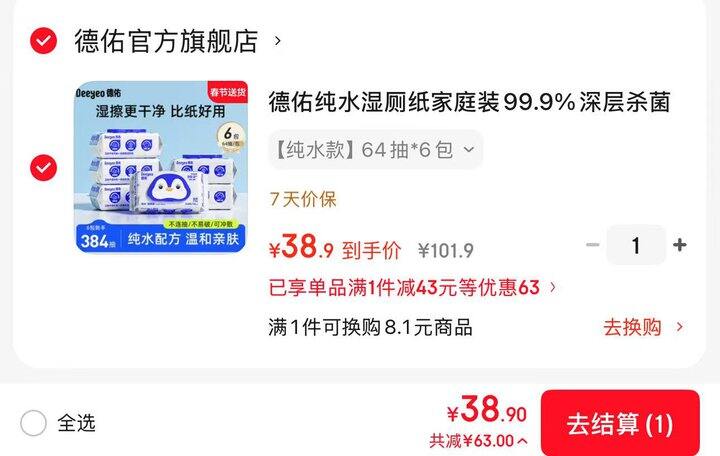Image resolution: width=720 pixels, height=456 pixels.
Task: Click the plus icon to increase quantity
Action: click(x=680, y=245)
